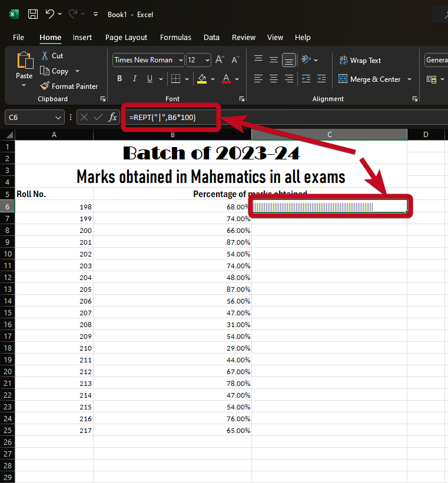The height and width of the screenshot is (483, 448).
Task: Switch to the Home tab
Action: pyautogui.click(x=50, y=37)
